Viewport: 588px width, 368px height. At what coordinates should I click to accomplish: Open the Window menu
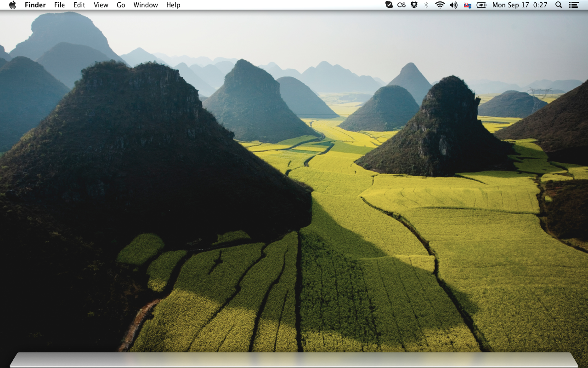[146, 5]
